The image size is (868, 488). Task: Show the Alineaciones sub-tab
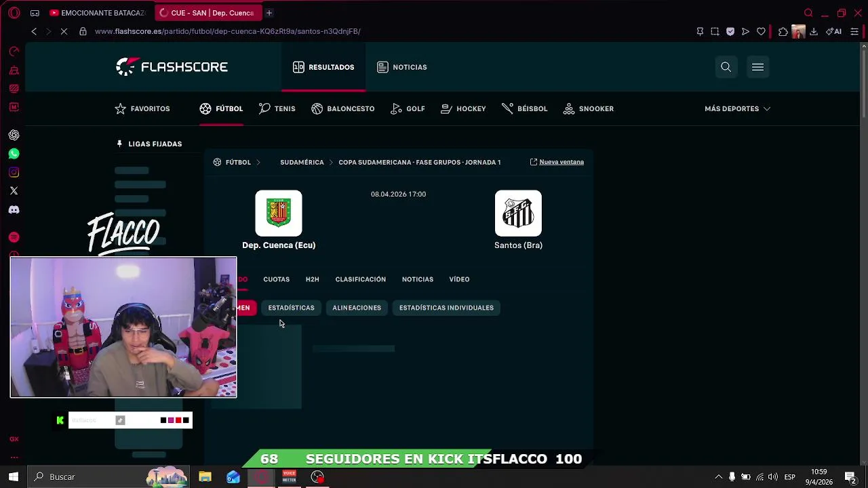357,308
